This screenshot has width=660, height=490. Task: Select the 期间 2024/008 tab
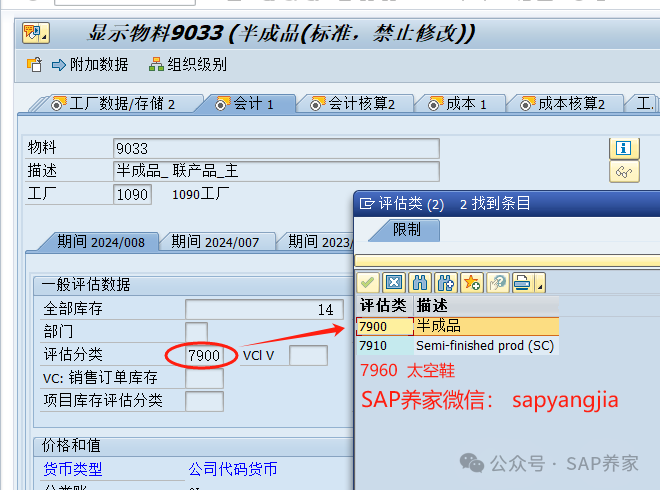(101, 242)
